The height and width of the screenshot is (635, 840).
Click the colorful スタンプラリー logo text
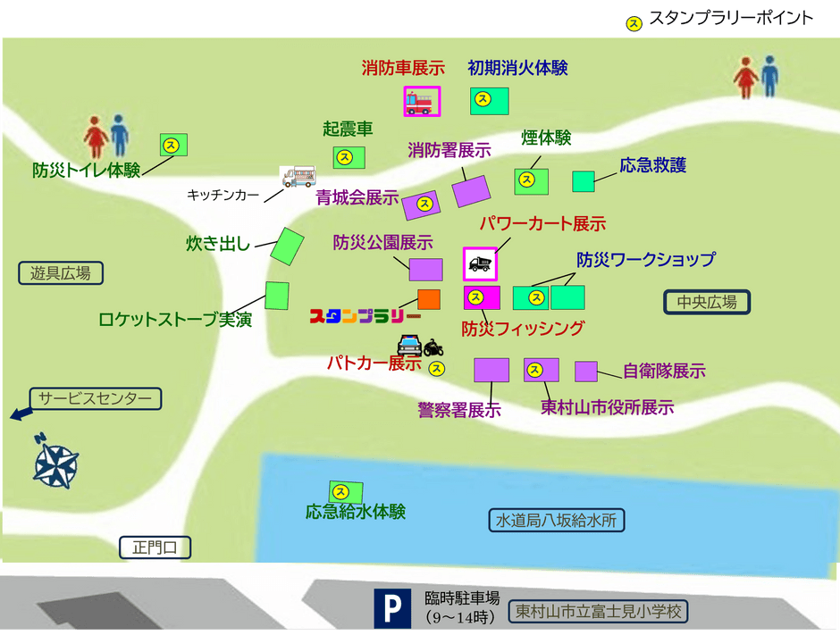pyautogui.click(x=365, y=316)
